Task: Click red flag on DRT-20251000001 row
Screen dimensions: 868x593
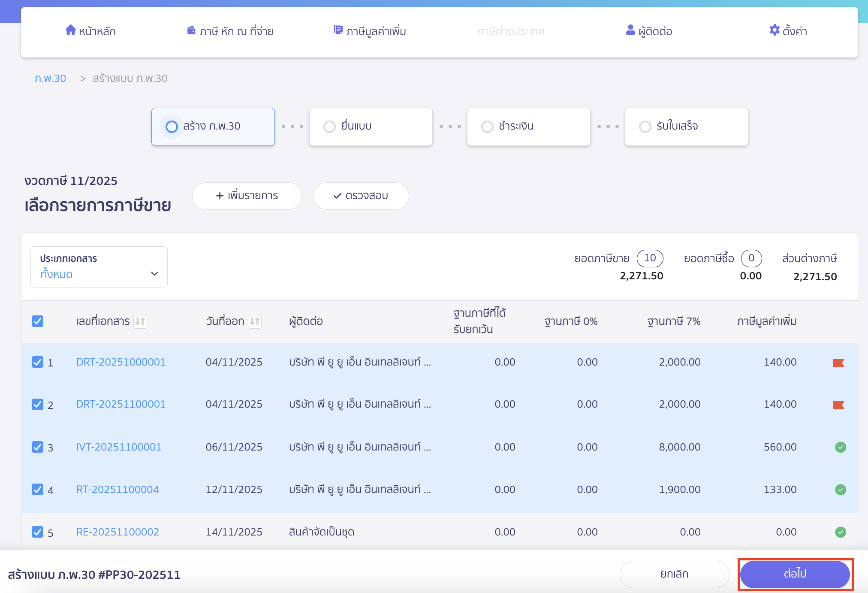Action: (838, 363)
